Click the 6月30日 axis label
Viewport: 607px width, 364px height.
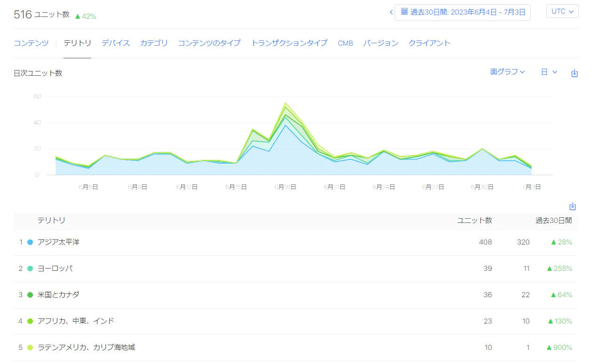coord(482,187)
